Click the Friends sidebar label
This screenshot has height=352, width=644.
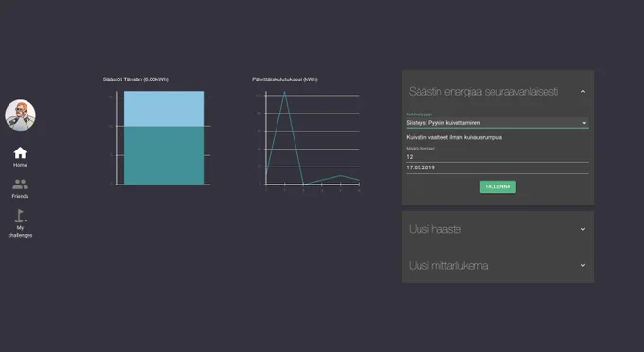click(20, 196)
